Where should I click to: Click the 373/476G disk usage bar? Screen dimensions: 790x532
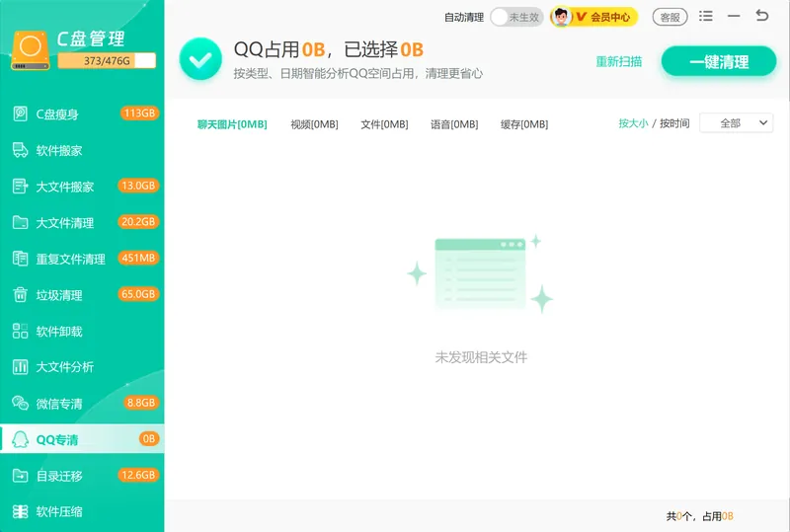[x=107, y=60]
